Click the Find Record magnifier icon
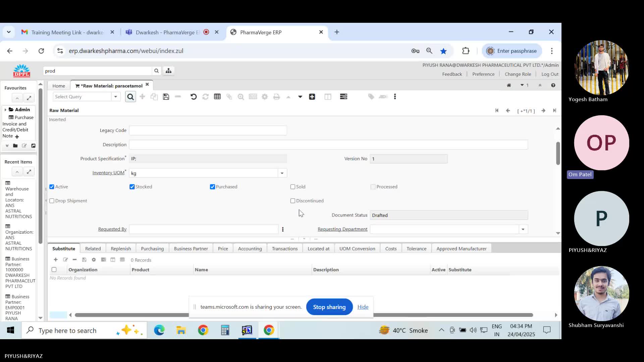 click(x=130, y=97)
